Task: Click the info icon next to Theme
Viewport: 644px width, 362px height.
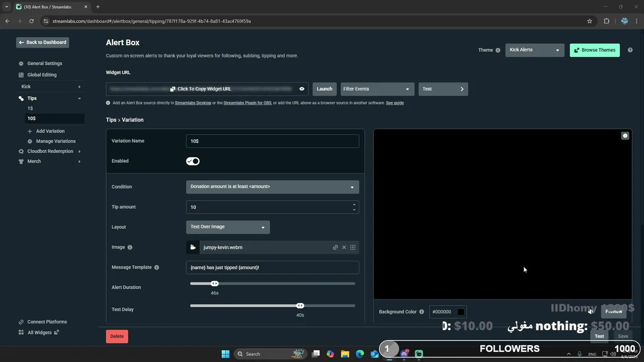Action: coord(498,50)
